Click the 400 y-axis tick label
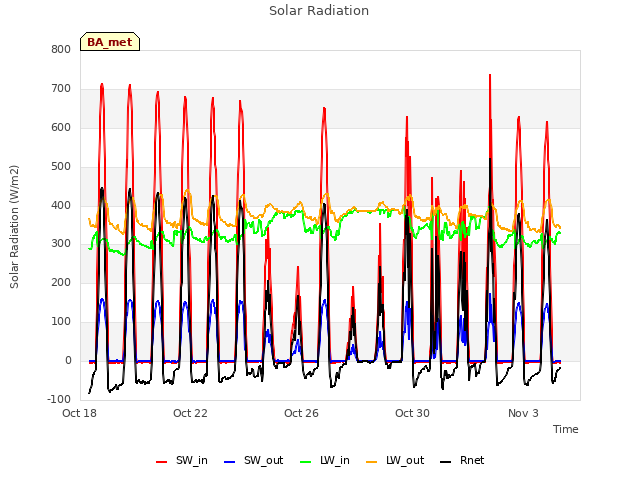 point(61,205)
